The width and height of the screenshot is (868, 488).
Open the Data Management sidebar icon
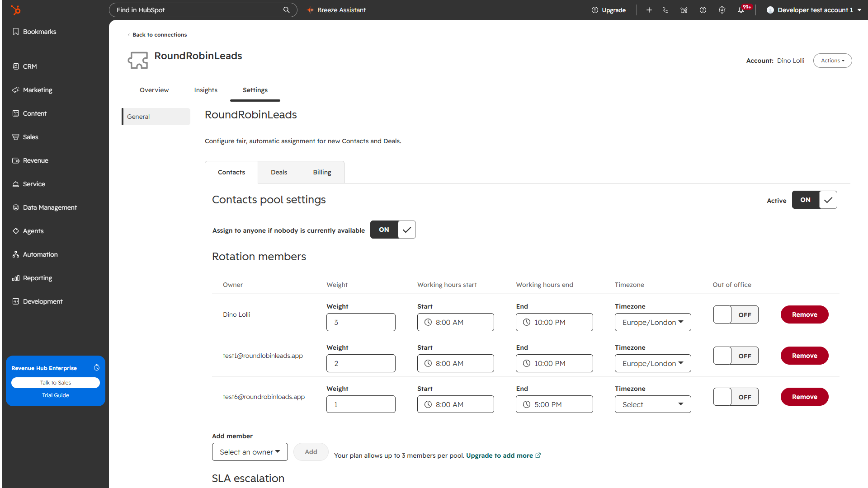click(x=16, y=207)
